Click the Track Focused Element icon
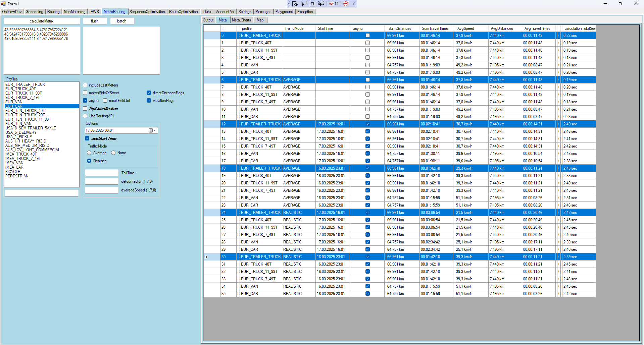644x345 pixels. 321,4
